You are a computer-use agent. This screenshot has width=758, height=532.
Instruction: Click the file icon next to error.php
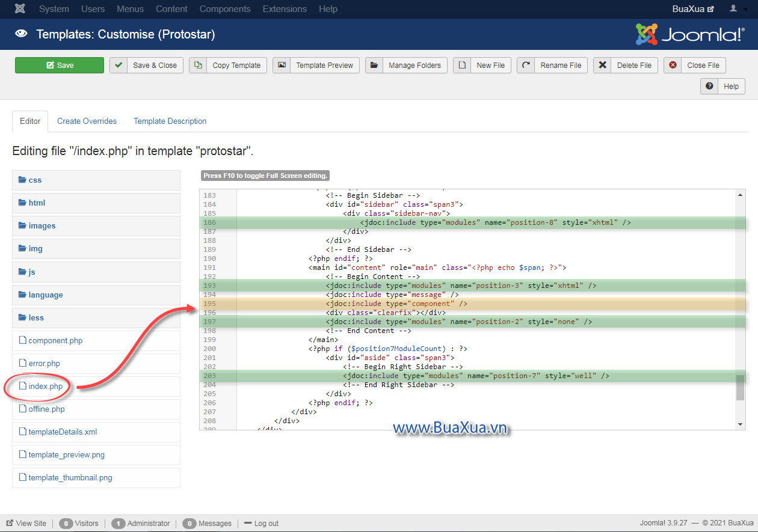23,363
